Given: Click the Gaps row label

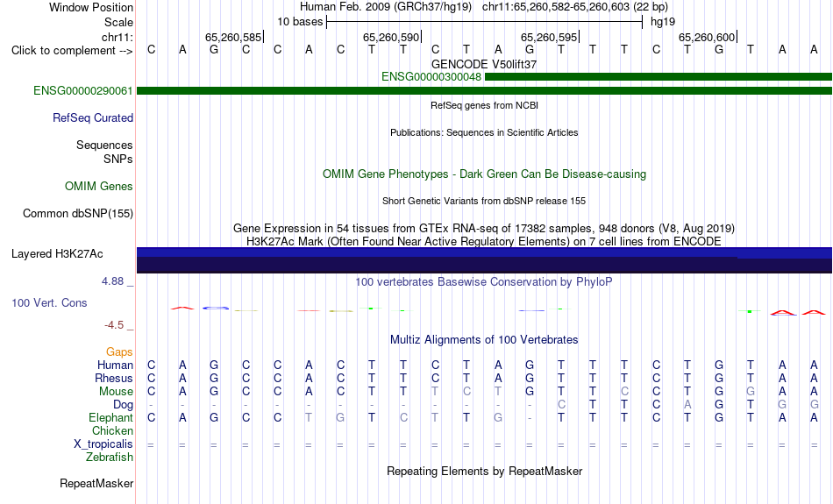Looking at the screenshot, I should coord(119,351).
